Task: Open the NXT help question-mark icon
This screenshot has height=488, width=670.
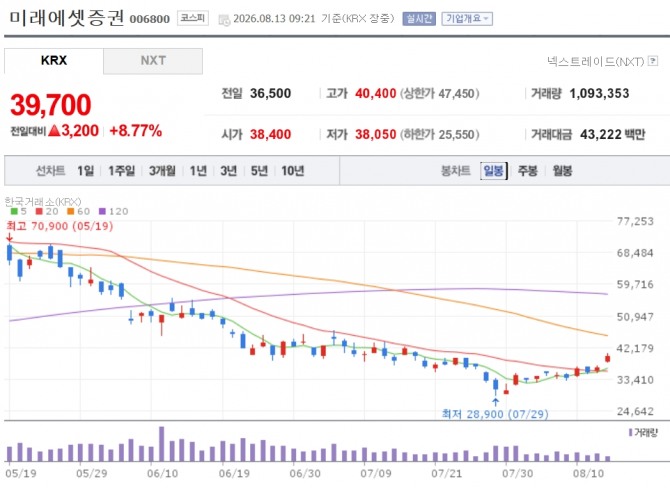Action: point(652,61)
